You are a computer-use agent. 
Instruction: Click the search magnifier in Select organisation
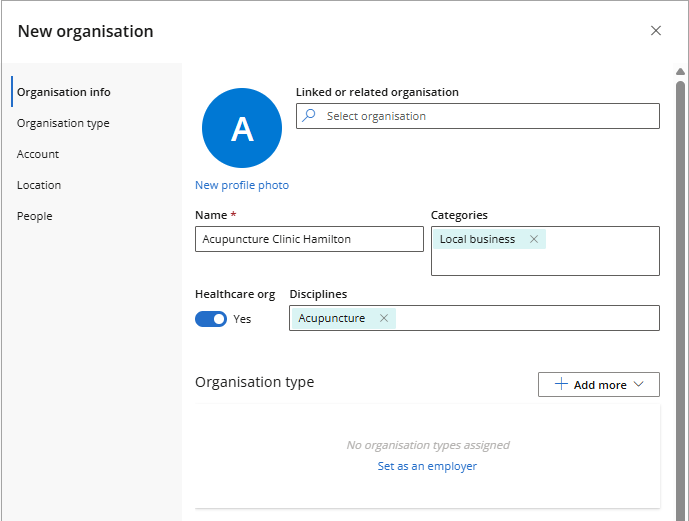[x=309, y=116]
